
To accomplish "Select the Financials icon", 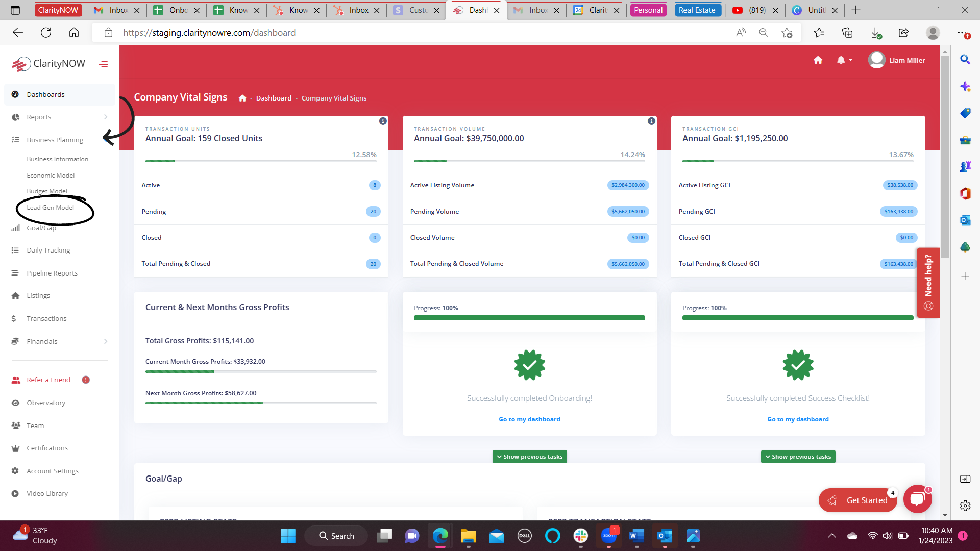I will tap(15, 341).
